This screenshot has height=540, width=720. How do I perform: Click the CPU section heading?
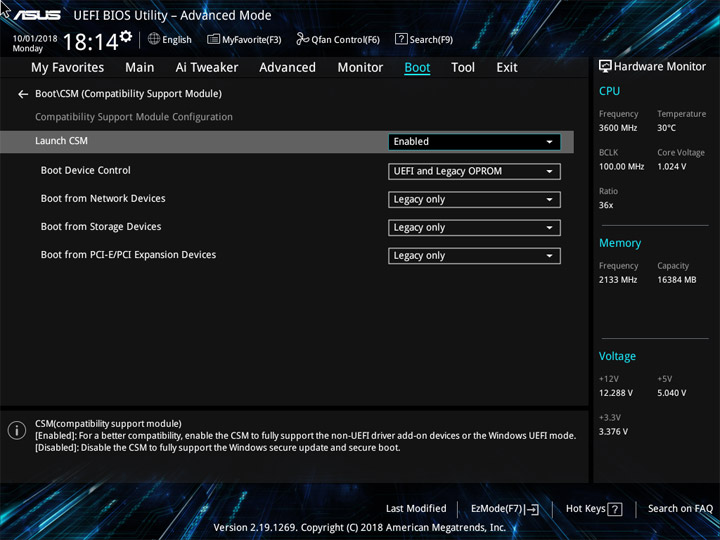point(609,91)
